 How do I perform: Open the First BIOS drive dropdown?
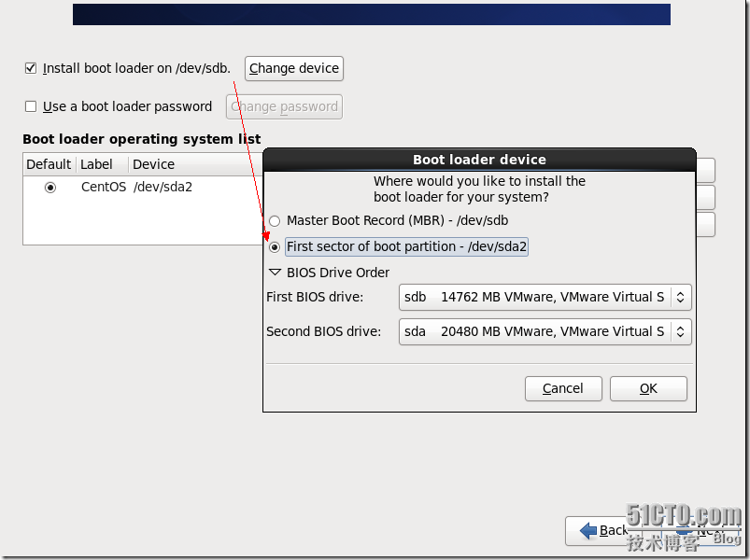pyautogui.click(x=545, y=297)
